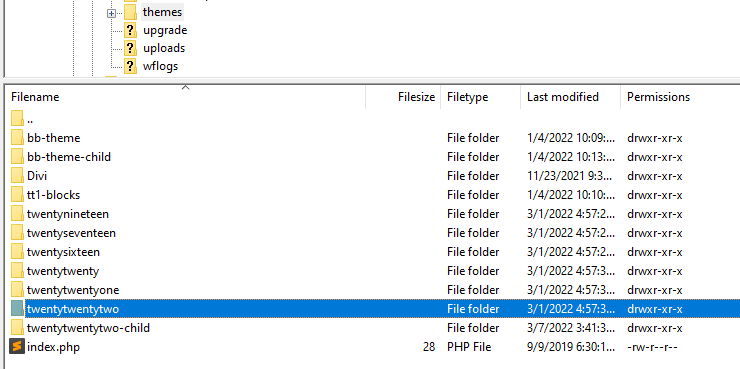Select the twentytwentytwo-child folder entry
This screenshot has height=369, width=740.
(x=88, y=328)
